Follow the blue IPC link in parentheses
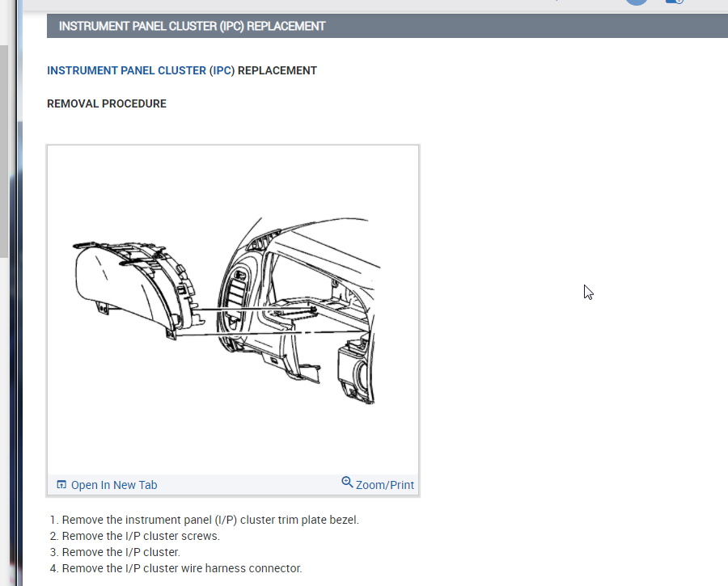728x586 pixels. [222, 70]
